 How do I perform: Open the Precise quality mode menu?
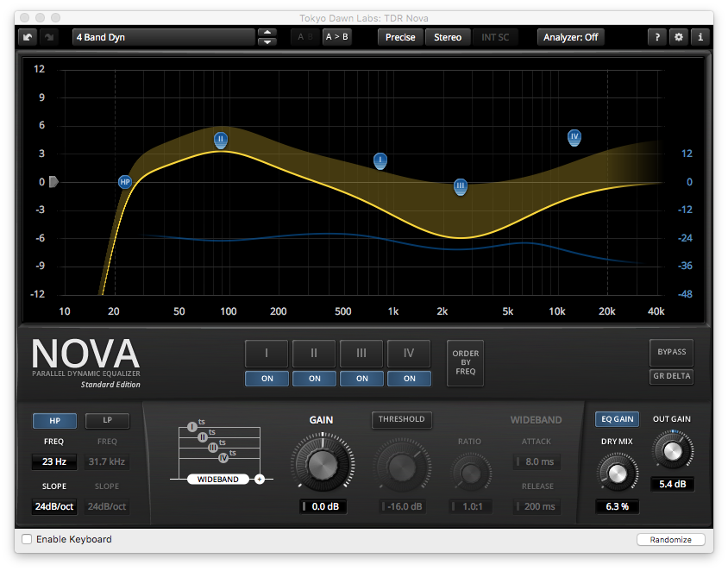(x=400, y=37)
